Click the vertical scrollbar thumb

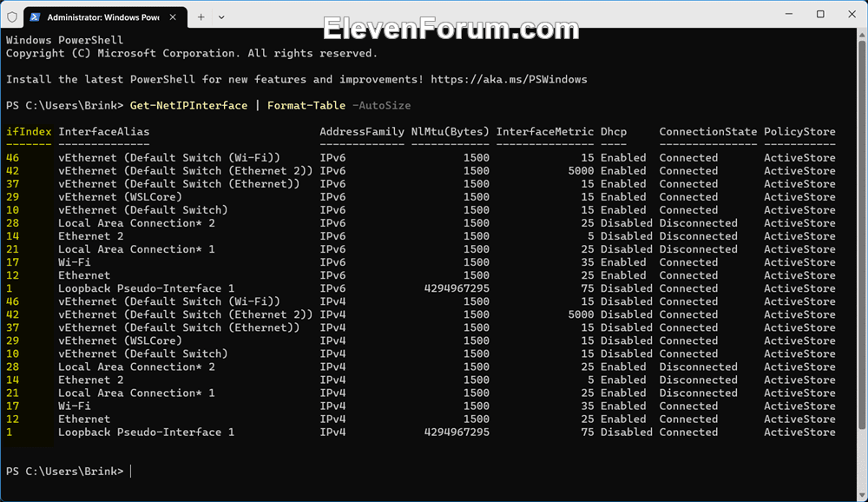coord(861,233)
